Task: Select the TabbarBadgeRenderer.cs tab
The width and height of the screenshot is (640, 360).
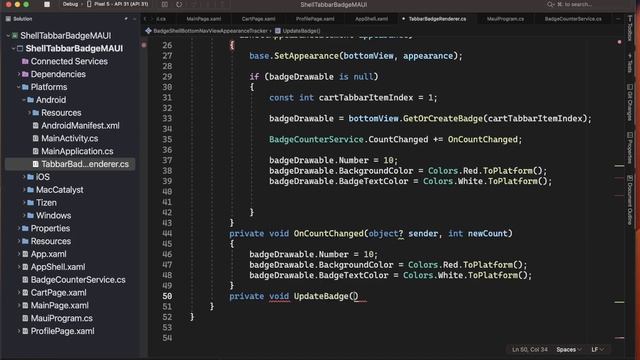Action: pyautogui.click(x=437, y=19)
